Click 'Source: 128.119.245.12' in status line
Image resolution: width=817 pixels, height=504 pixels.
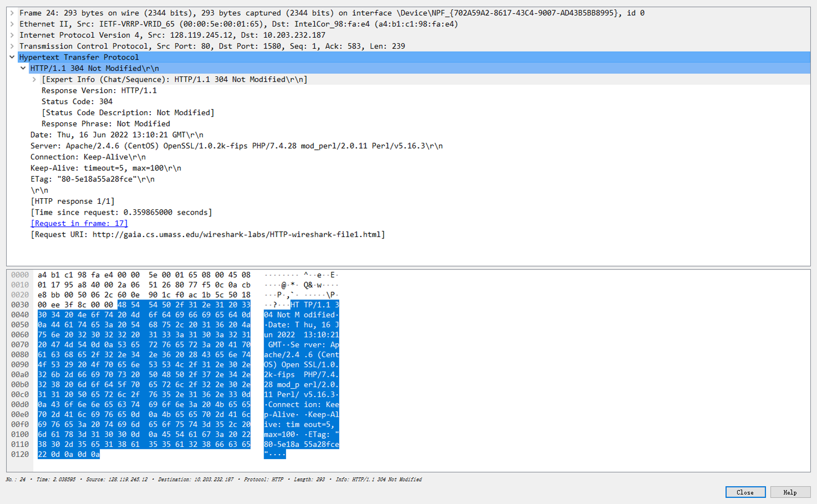[x=117, y=480]
